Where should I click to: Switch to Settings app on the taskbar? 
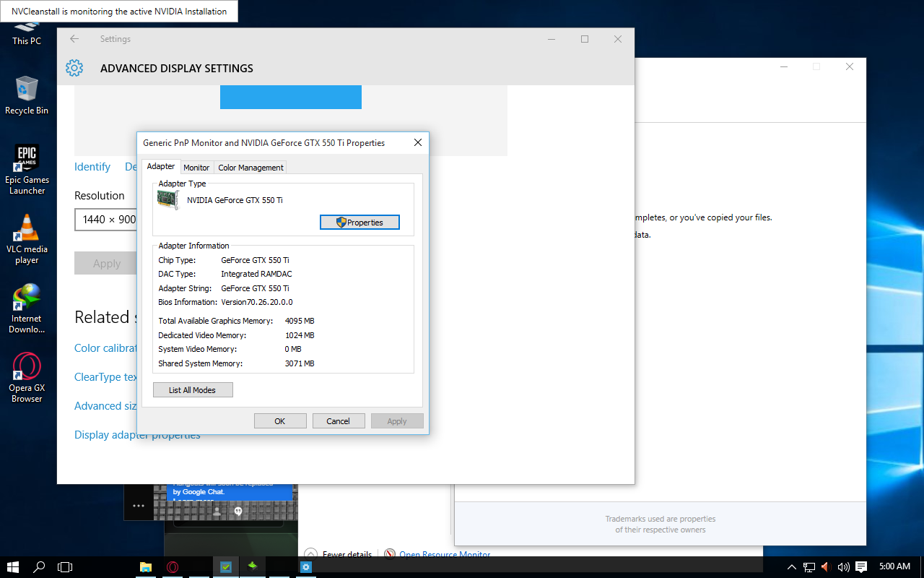point(306,566)
